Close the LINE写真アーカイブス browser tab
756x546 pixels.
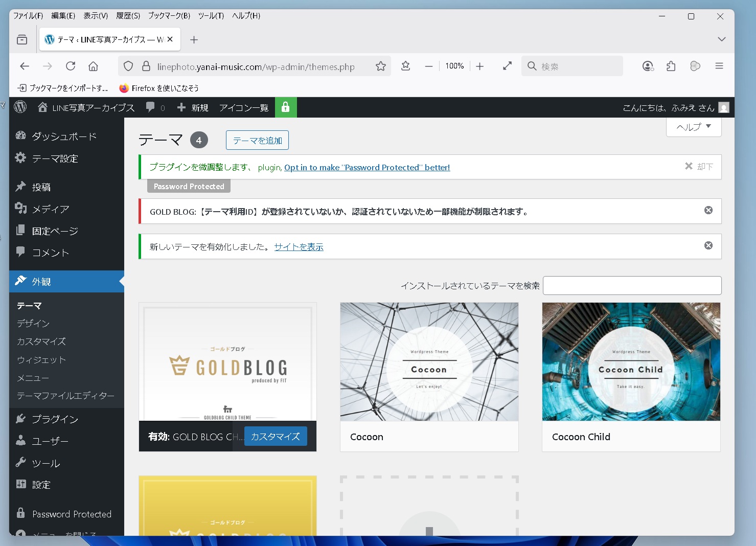click(x=170, y=39)
